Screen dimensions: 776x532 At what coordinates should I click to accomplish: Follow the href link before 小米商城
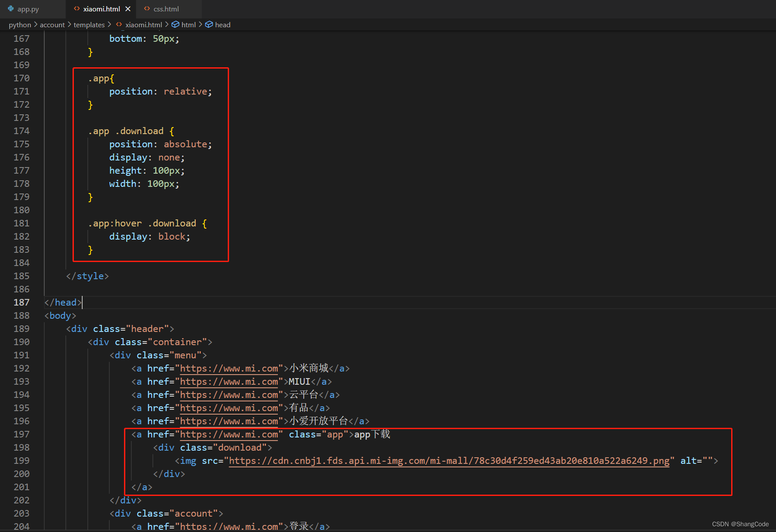click(x=229, y=368)
